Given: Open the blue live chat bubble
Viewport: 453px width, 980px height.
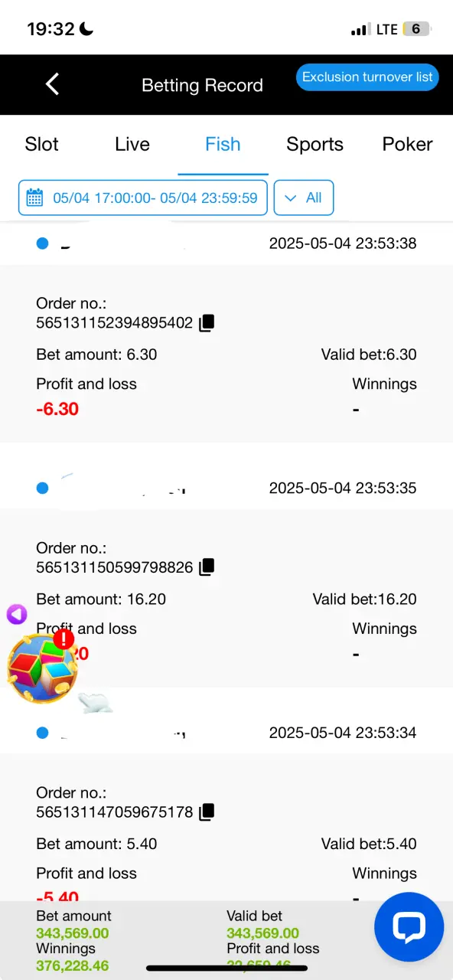Looking at the screenshot, I should tap(409, 927).
